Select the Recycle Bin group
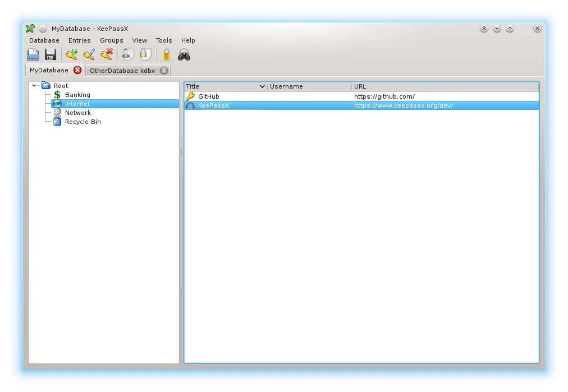 [x=83, y=122]
